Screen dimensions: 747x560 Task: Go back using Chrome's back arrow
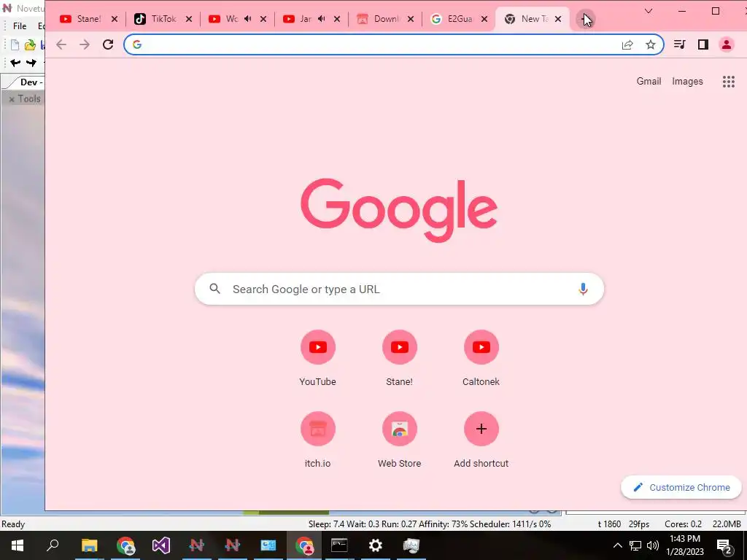[61, 44]
